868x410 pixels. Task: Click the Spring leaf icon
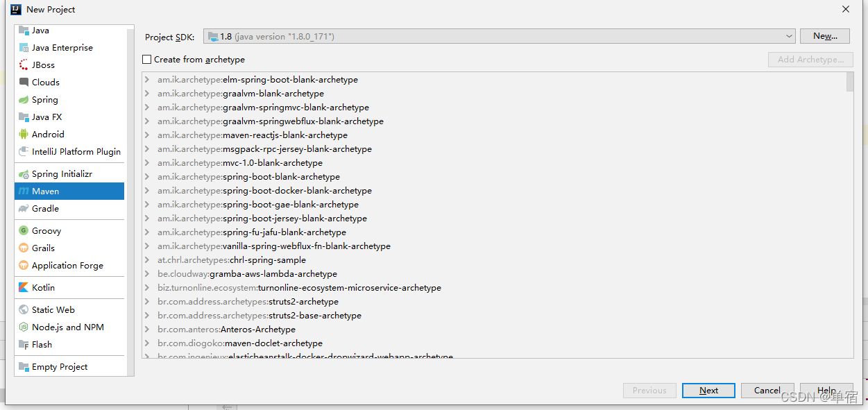(24, 100)
